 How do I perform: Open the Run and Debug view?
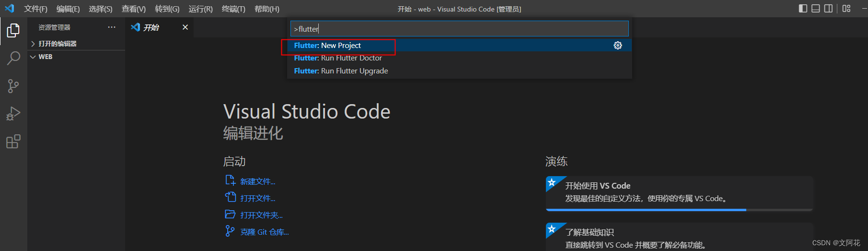point(13,114)
